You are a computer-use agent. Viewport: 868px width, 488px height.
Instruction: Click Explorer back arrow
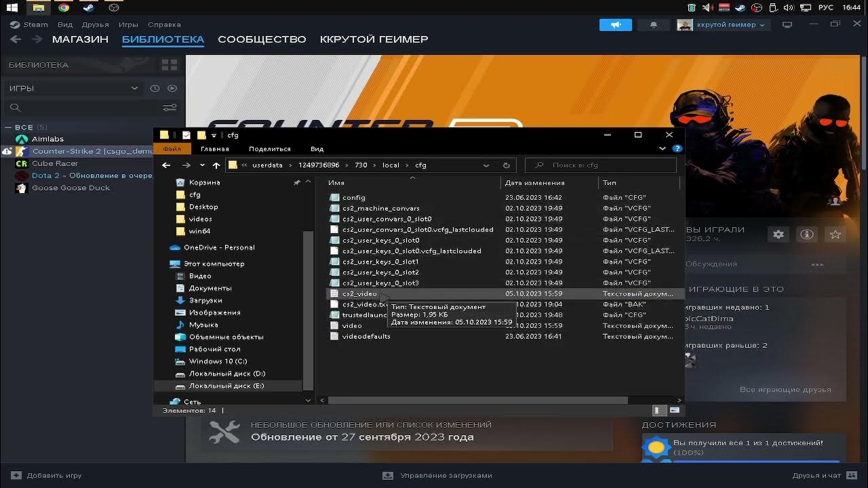pos(166,165)
